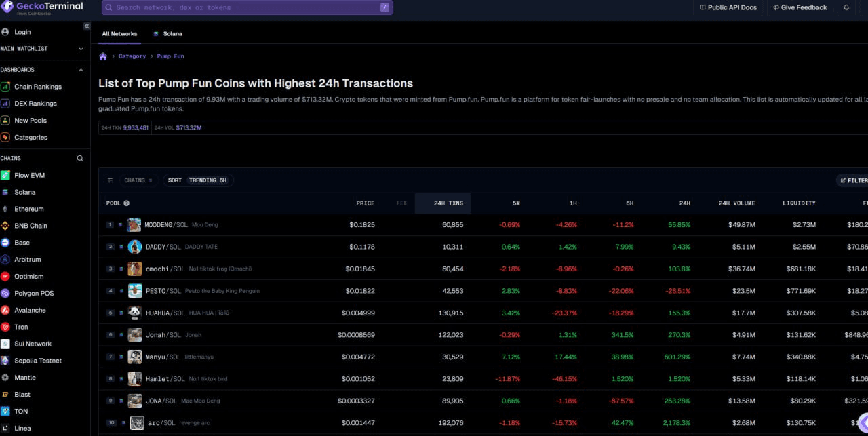Open the Chains filter dropdown
The height and width of the screenshot is (436, 868).
click(x=138, y=180)
